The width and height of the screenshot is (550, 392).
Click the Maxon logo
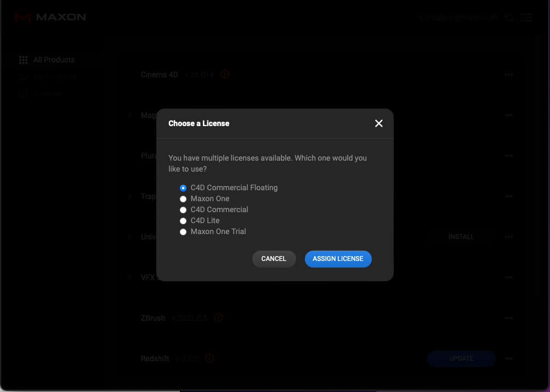(x=22, y=17)
